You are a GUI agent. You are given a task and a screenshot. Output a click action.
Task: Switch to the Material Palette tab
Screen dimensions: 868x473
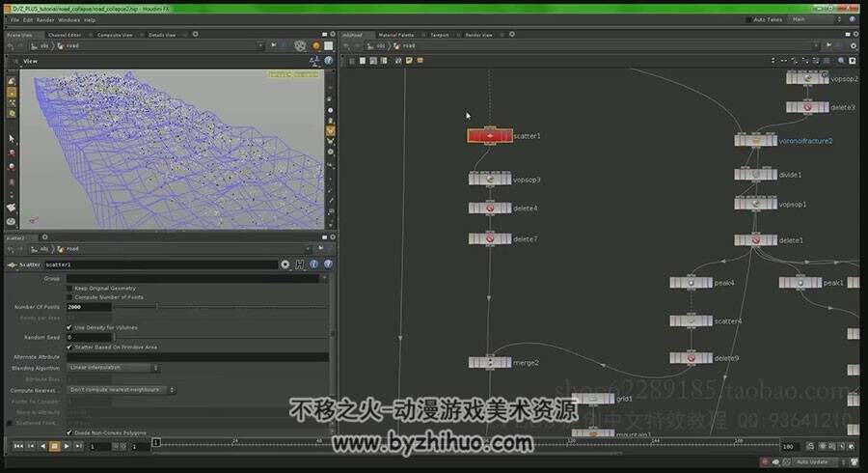(395, 35)
